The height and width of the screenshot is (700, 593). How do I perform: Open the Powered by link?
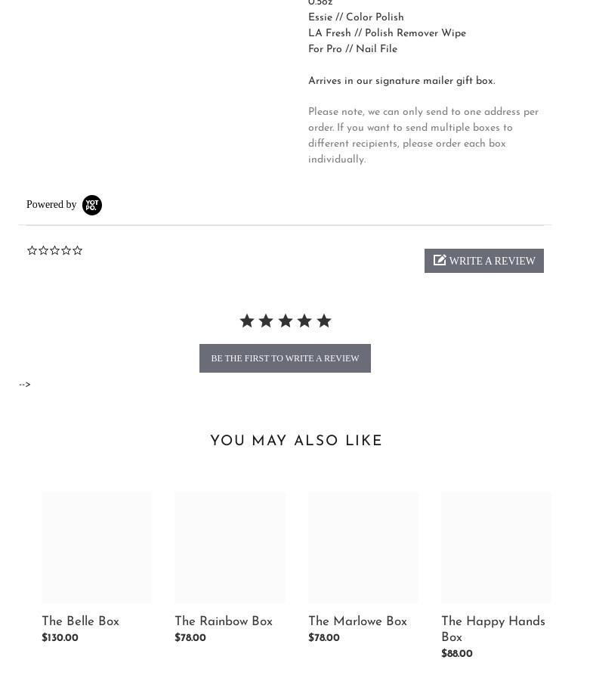coord(51,204)
